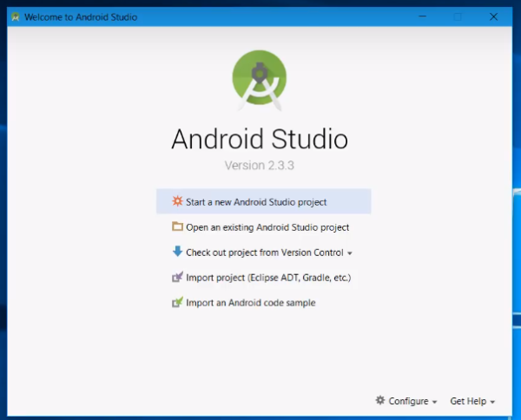Click the Import code sample icon
521x420 pixels.
click(x=177, y=303)
